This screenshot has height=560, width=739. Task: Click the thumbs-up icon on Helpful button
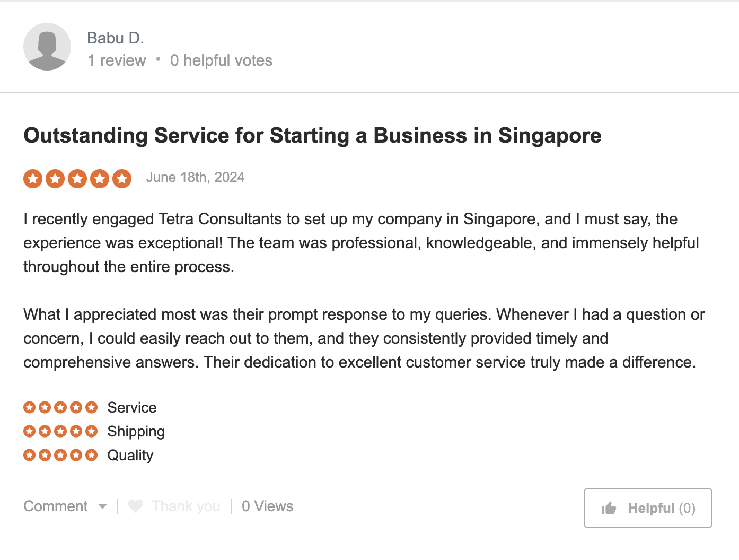[x=609, y=508]
